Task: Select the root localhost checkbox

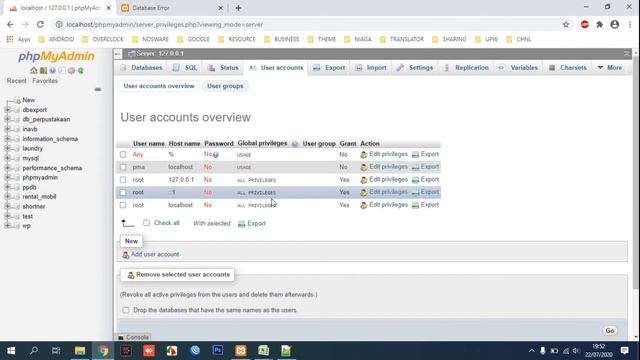Action: click(123, 205)
